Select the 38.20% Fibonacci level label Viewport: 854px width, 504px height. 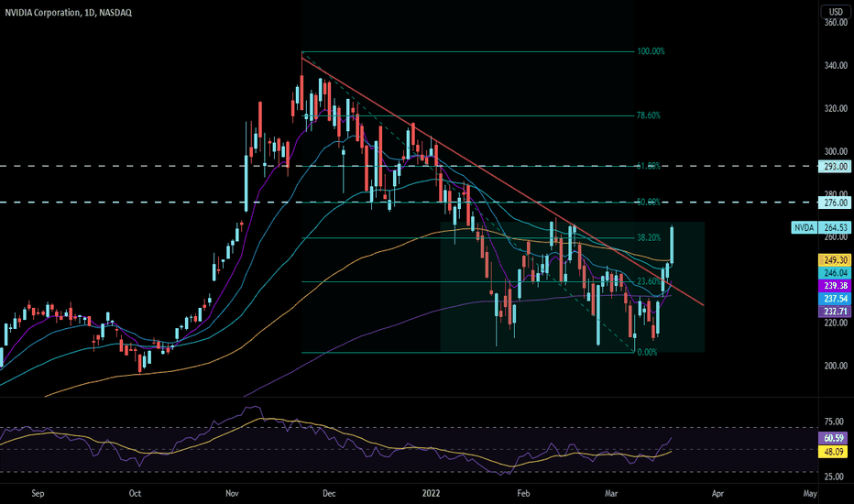tap(649, 237)
